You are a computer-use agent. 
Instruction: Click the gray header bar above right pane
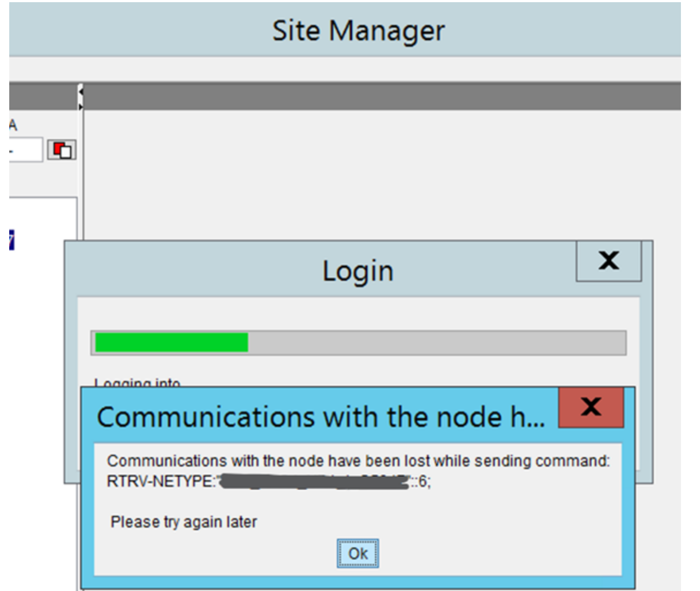click(x=381, y=97)
